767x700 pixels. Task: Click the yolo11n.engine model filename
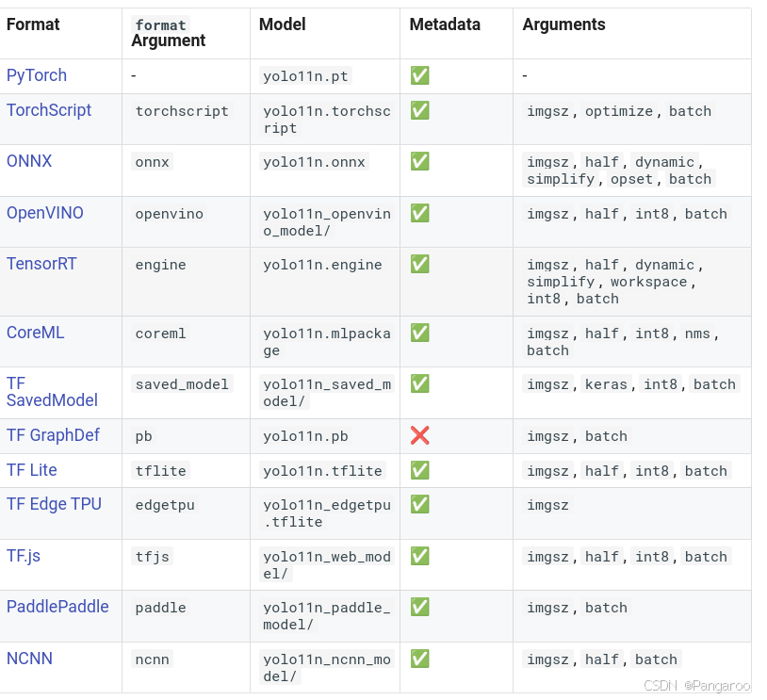click(x=322, y=265)
